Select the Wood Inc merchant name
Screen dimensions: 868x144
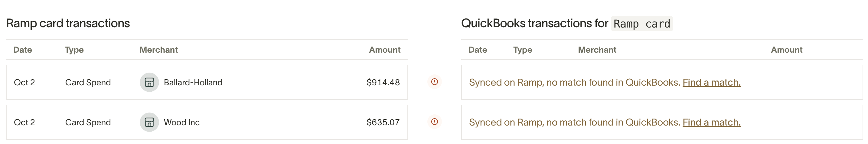point(182,122)
